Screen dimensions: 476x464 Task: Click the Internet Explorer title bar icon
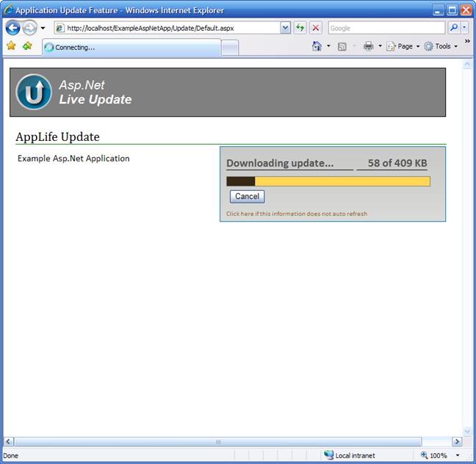8,10
